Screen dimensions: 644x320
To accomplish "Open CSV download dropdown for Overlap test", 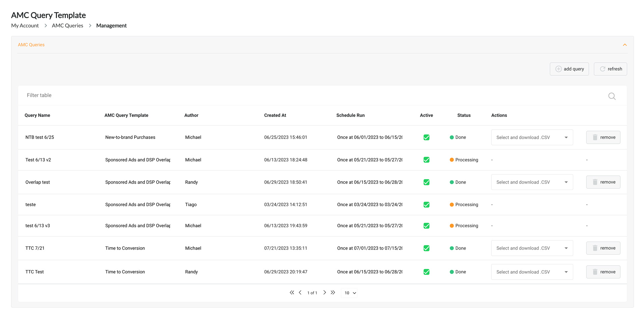I will pyautogui.click(x=532, y=182).
